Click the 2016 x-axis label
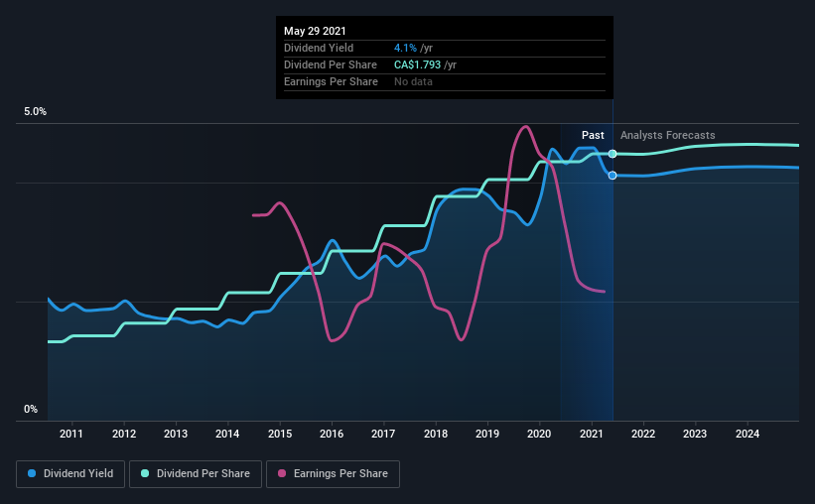The image size is (815, 504). pos(332,434)
